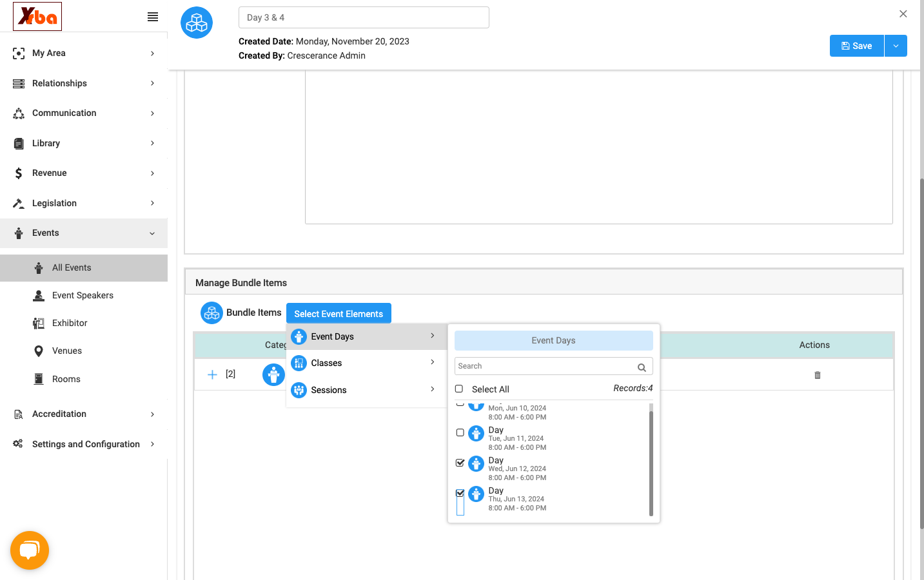Click the Actions column header
This screenshot has width=924, height=580.
point(814,345)
